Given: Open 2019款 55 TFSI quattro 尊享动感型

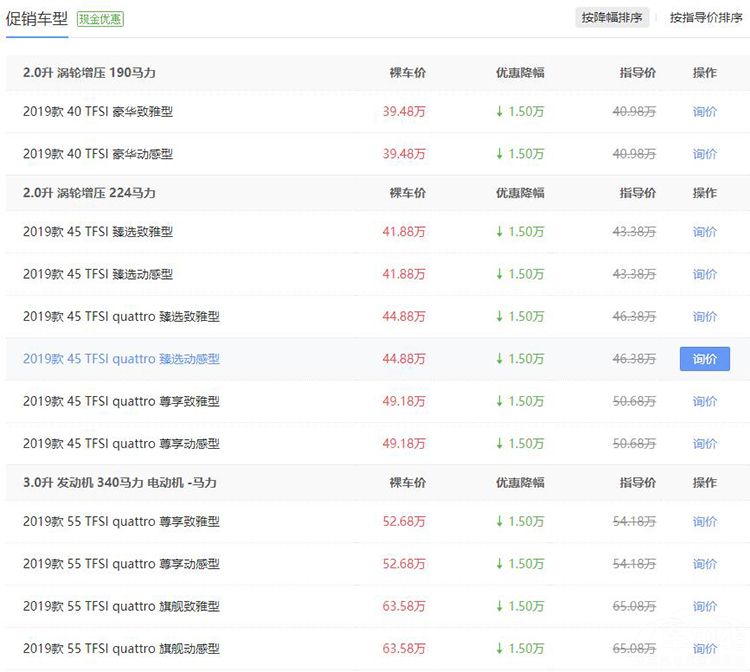Looking at the screenshot, I should [x=121, y=564].
